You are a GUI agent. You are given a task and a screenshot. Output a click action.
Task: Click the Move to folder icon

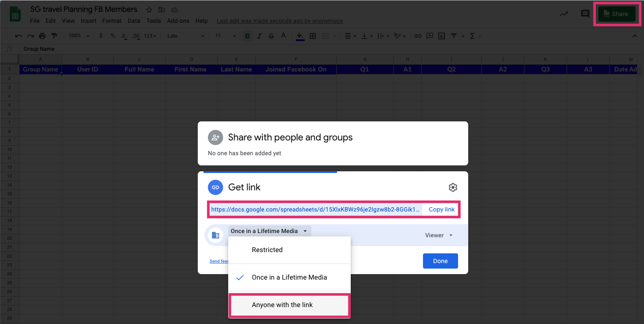[x=161, y=10]
